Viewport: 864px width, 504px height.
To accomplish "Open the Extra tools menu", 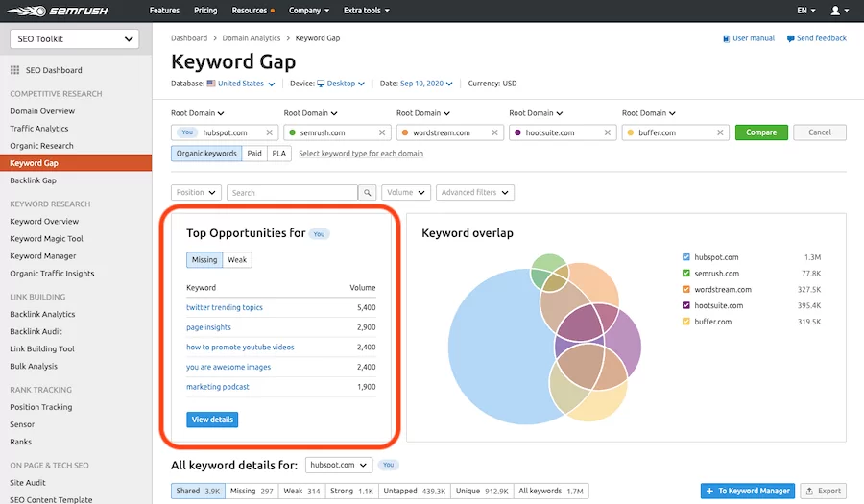I will click(367, 11).
